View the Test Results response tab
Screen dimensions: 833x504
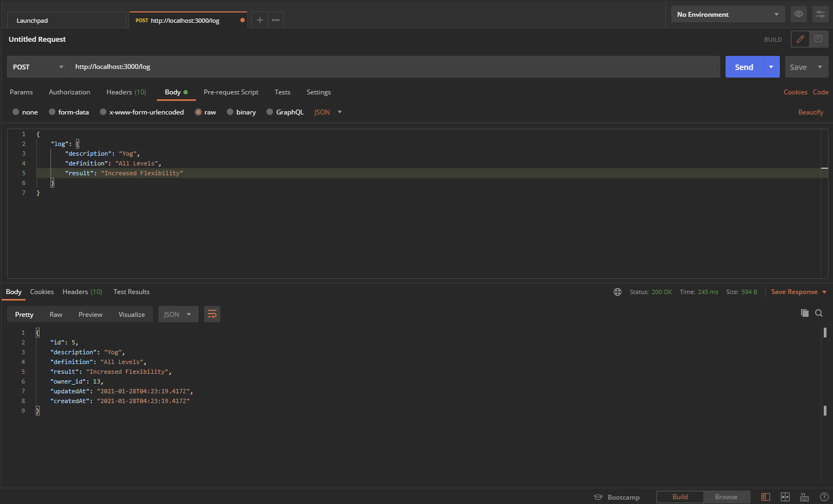pyautogui.click(x=131, y=292)
